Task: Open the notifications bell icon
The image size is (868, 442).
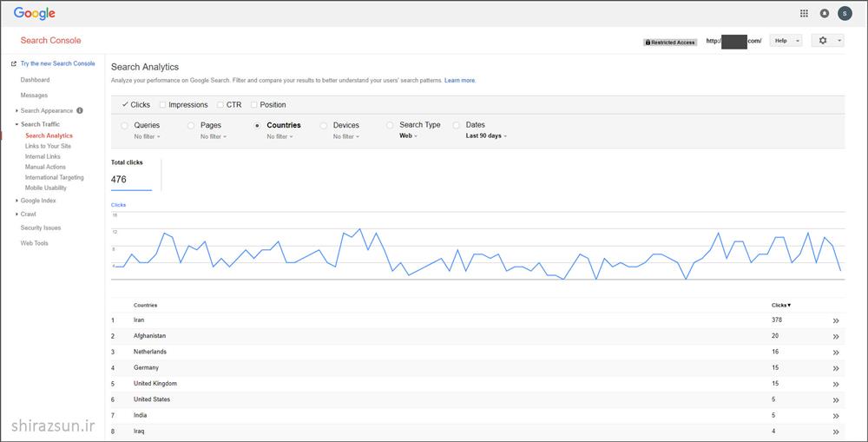Action: point(825,13)
